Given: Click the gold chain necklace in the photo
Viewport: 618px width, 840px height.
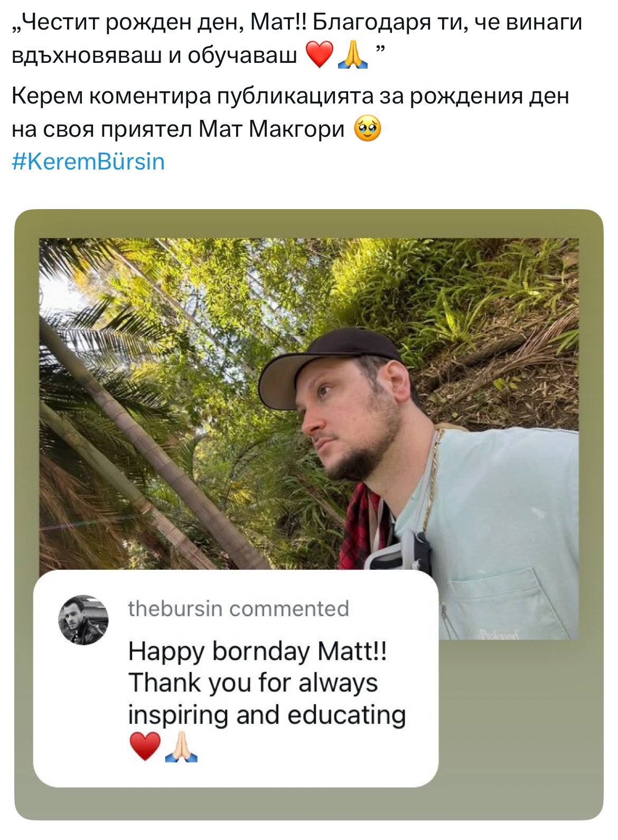Looking at the screenshot, I should [433, 475].
